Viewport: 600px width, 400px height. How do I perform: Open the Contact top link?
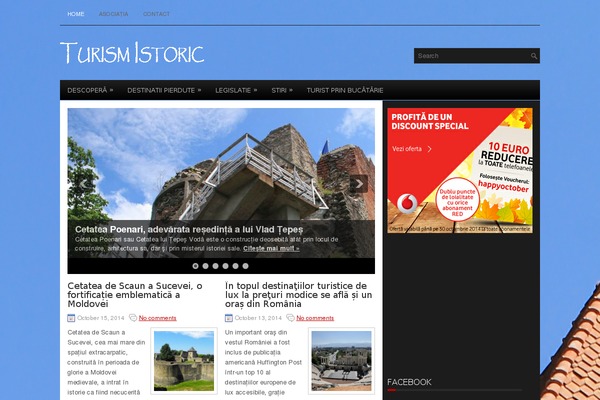(156, 14)
